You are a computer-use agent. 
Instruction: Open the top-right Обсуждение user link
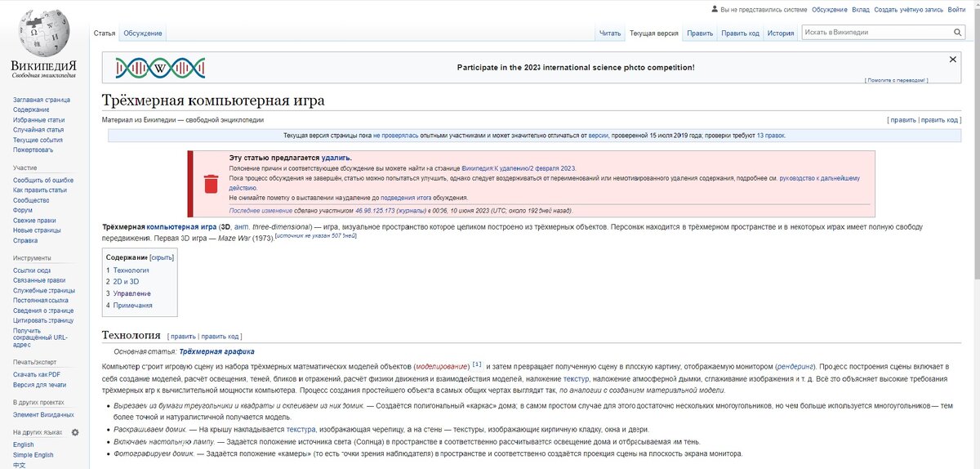pyautogui.click(x=830, y=10)
